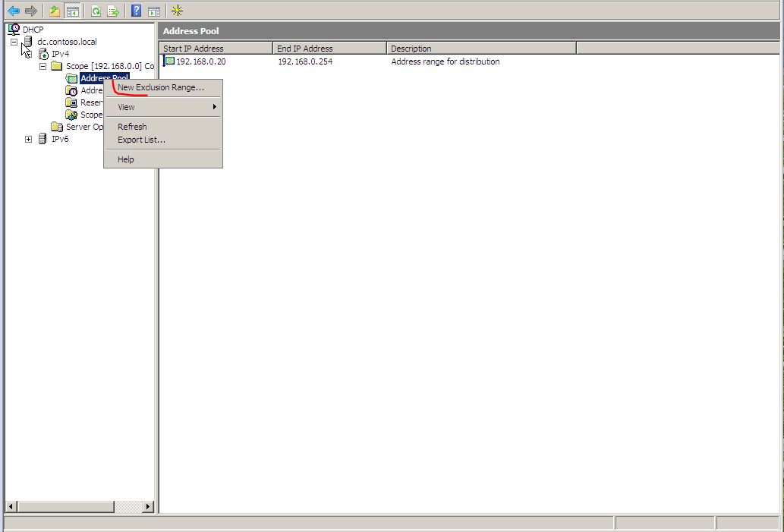Collapse the dc.contoso.local tree node
This screenshot has height=532, width=784.
click(14, 42)
